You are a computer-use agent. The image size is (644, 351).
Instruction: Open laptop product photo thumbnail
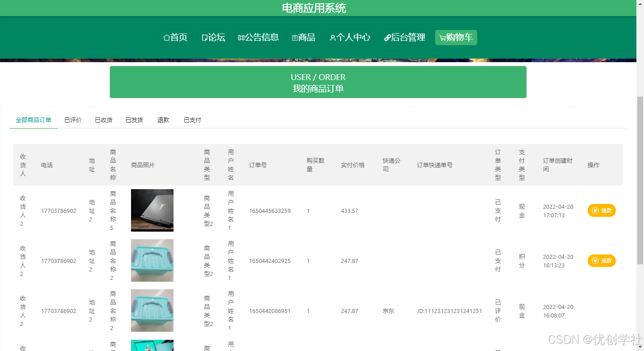pos(152,210)
